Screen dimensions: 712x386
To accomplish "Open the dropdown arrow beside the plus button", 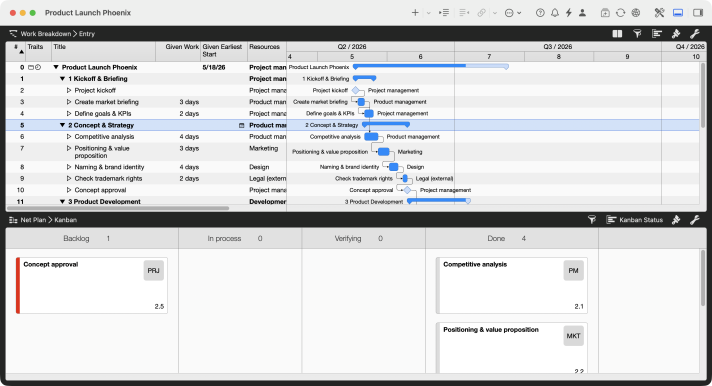I will click(428, 13).
